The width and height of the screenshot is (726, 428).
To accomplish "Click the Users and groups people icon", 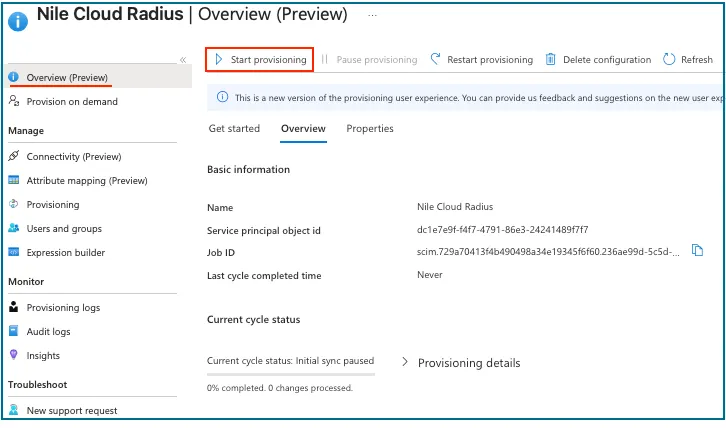I will [14, 228].
